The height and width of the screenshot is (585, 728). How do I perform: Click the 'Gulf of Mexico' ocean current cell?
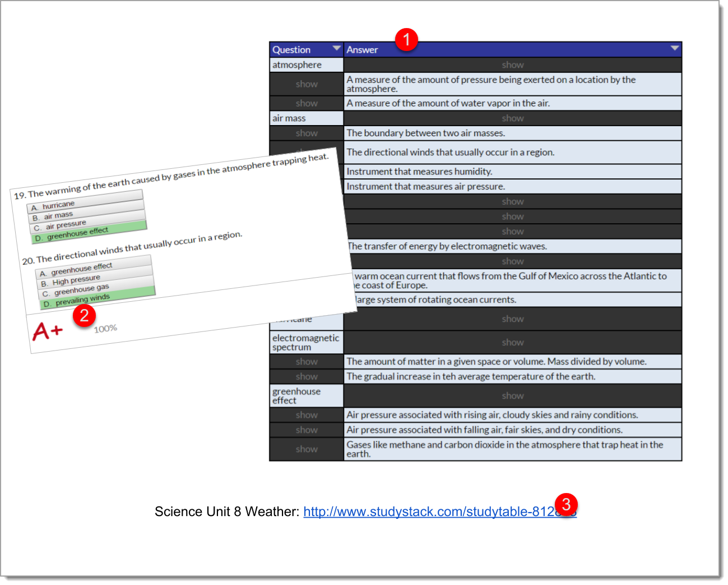[517, 280]
